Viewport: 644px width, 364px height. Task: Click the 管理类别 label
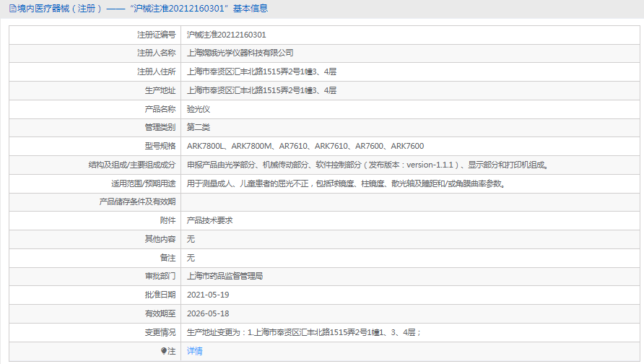pos(160,127)
